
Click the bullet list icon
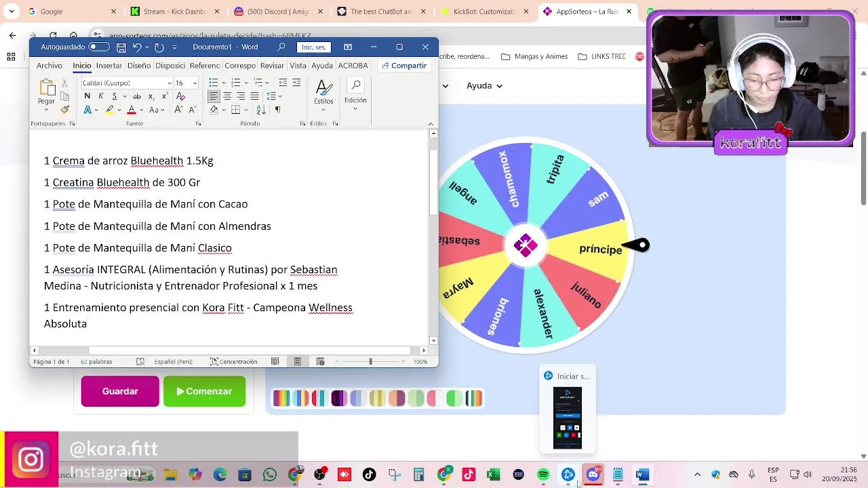(x=214, y=83)
